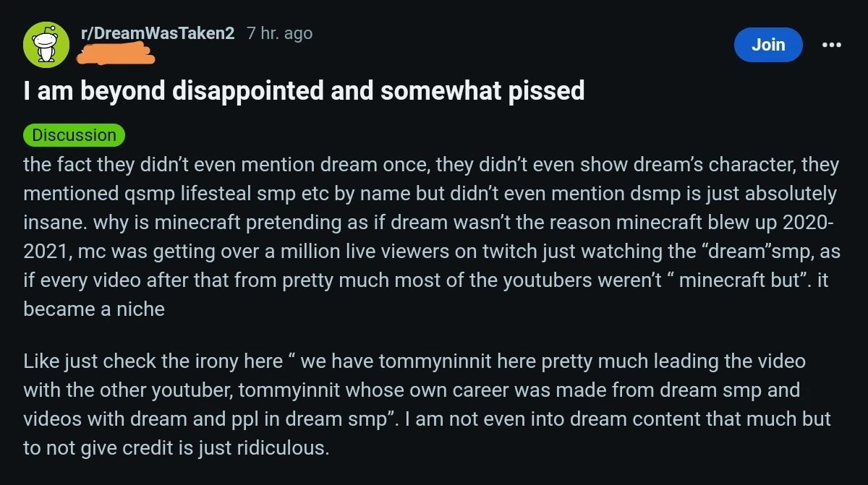Expand options from the three-dot control
The image size is (868, 485).
click(831, 45)
